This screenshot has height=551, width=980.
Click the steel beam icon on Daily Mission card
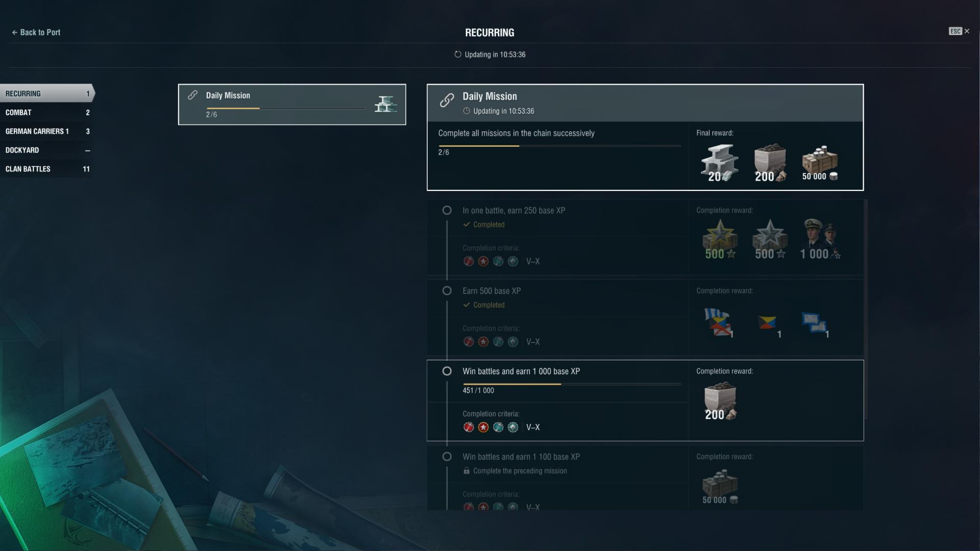pyautogui.click(x=385, y=104)
